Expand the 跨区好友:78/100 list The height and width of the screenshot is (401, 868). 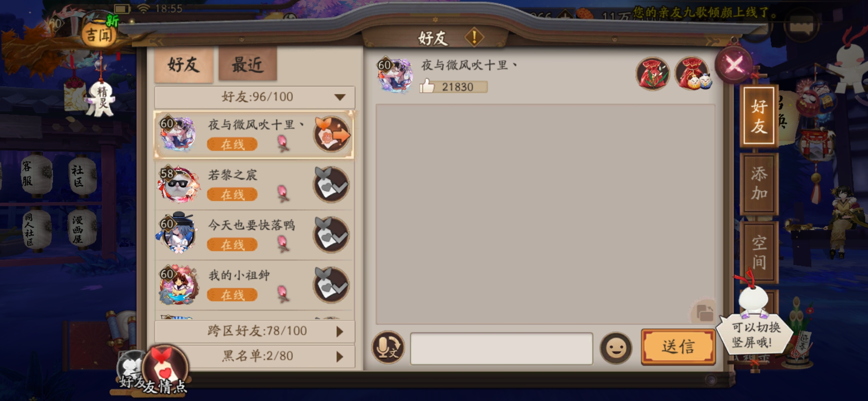(254, 331)
